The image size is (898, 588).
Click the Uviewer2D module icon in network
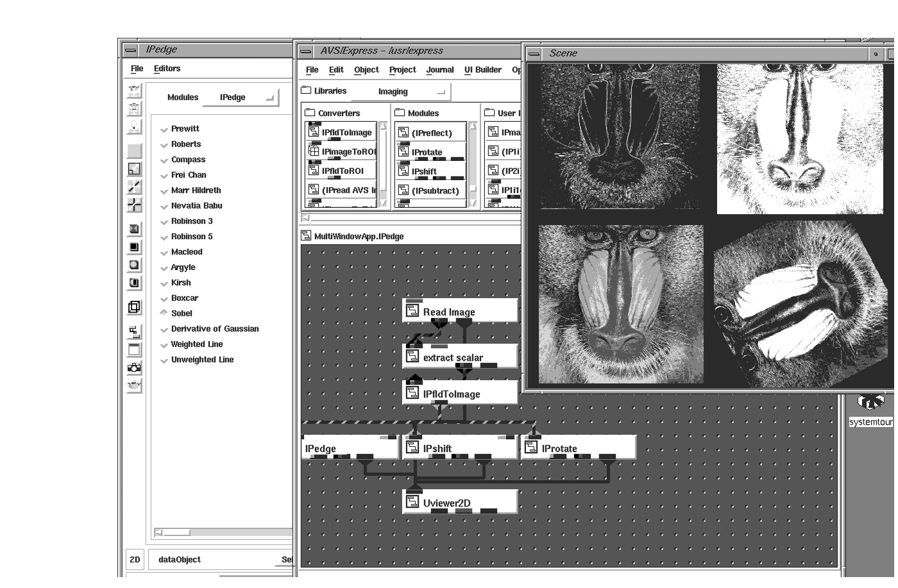[x=412, y=503]
